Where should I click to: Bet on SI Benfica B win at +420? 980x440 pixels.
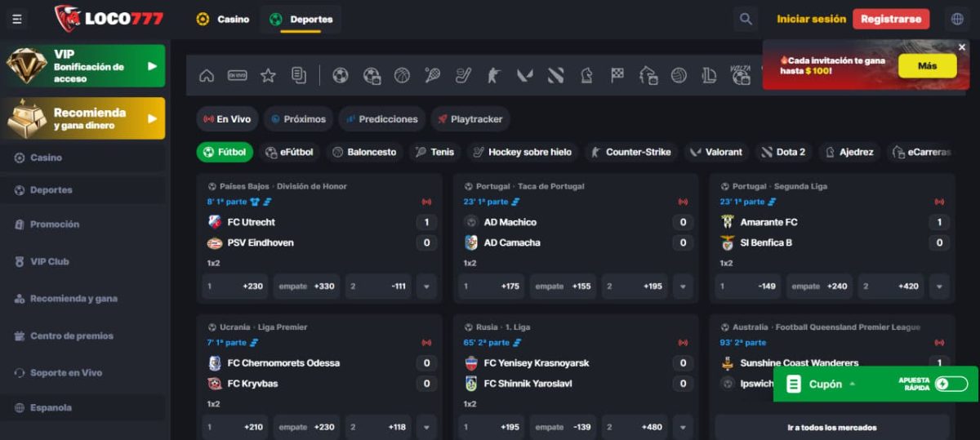pyautogui.click(x=891, y=287)
